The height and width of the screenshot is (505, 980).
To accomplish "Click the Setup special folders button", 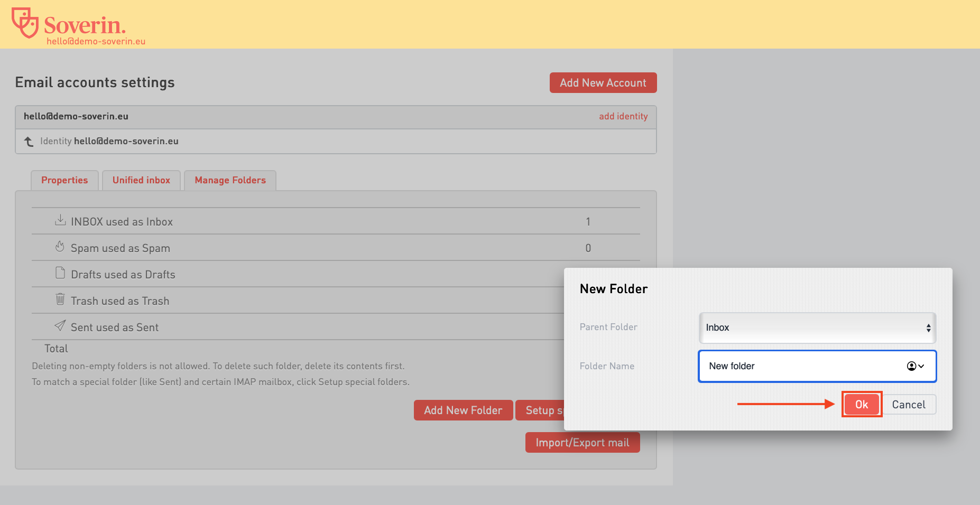I will point(540,410).
